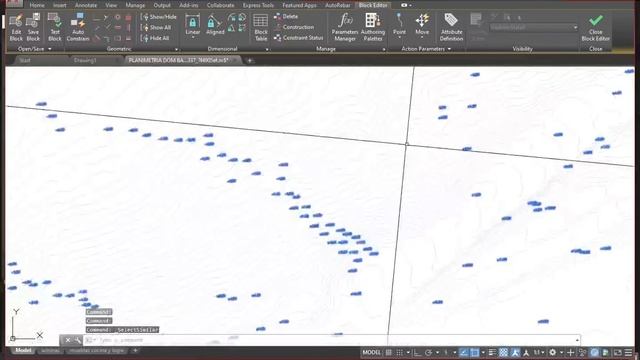Click the Constraint Status button
The height and width of the screenshot is (360, 640).
coord(298,38)
